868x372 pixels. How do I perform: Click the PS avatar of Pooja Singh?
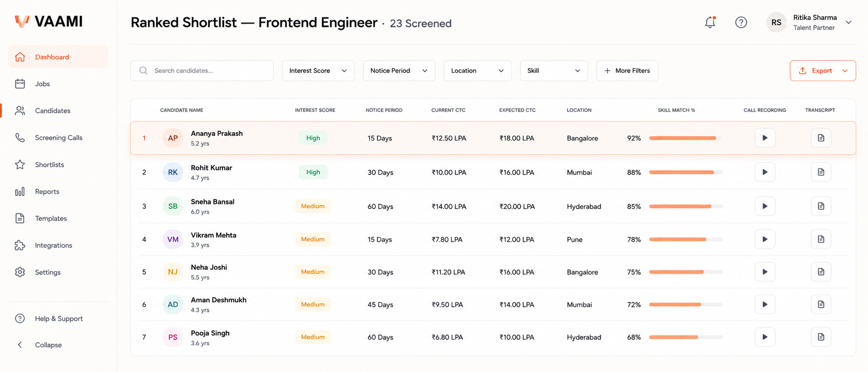pos(173,337)
